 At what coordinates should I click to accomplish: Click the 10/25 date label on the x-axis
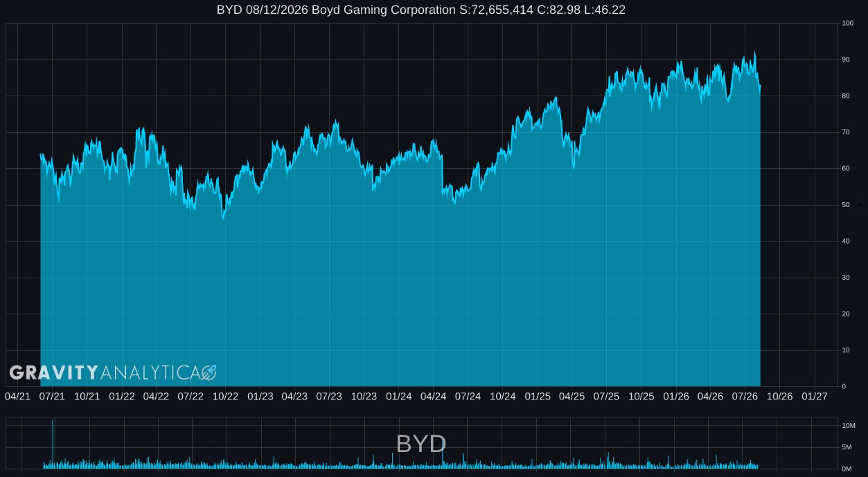tap(641, 397)
